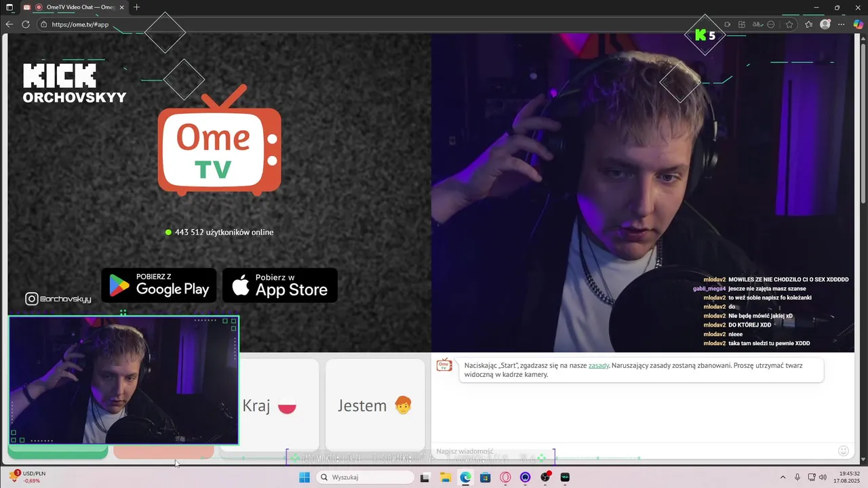Viewport: 868px width, 488px height.
Task: Open the Windows Start menu
Action: 304,478
